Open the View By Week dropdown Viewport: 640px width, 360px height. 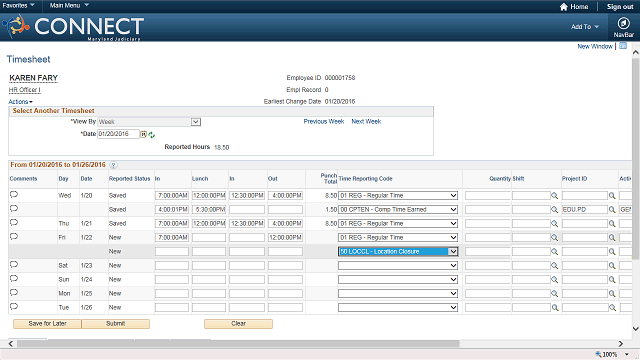pos(149,122)
